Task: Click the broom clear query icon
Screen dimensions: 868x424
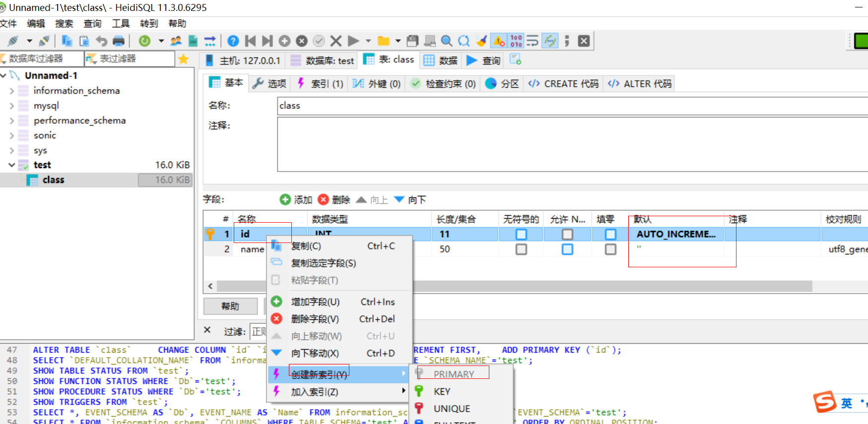Action: coord(481,41)
